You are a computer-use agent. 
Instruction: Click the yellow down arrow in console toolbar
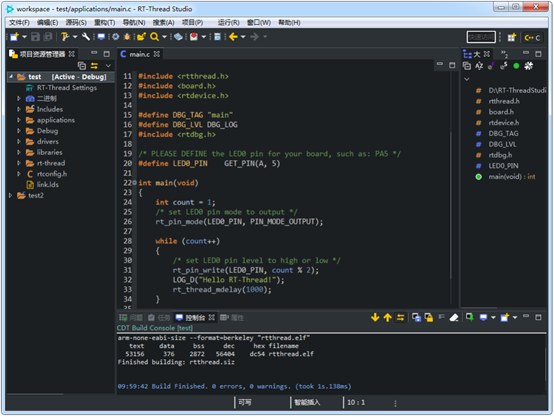[375, 317]
